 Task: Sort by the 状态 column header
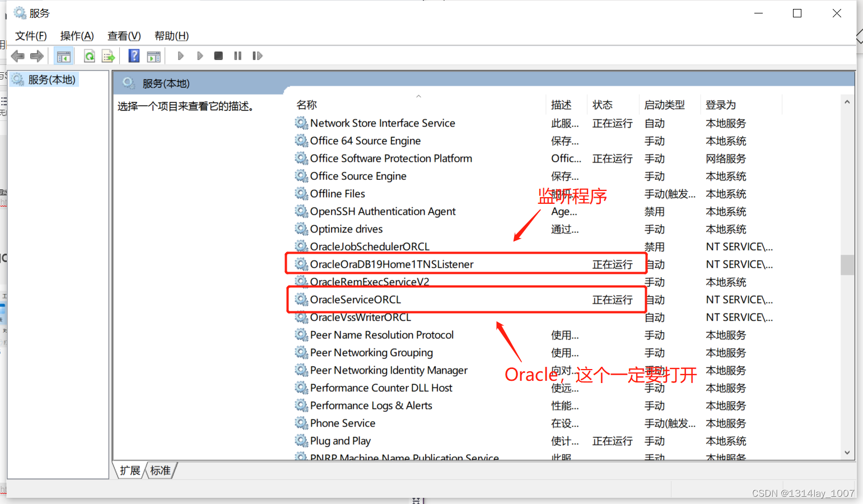point(603,105)
